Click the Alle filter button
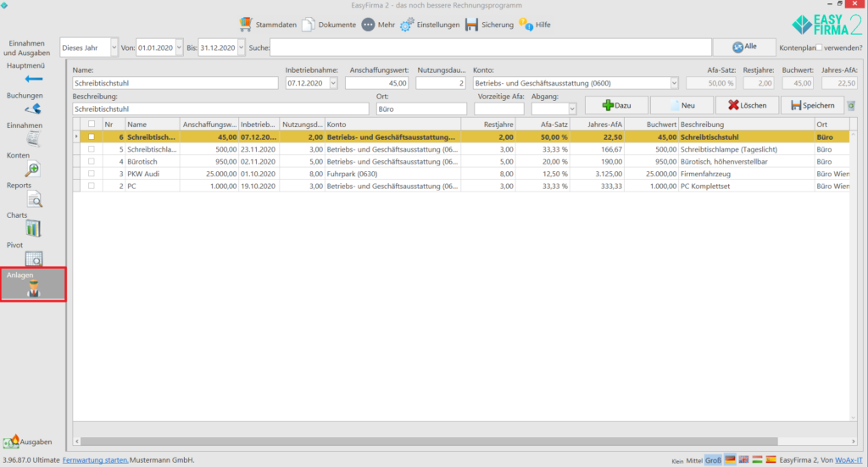 coord(744,47)
